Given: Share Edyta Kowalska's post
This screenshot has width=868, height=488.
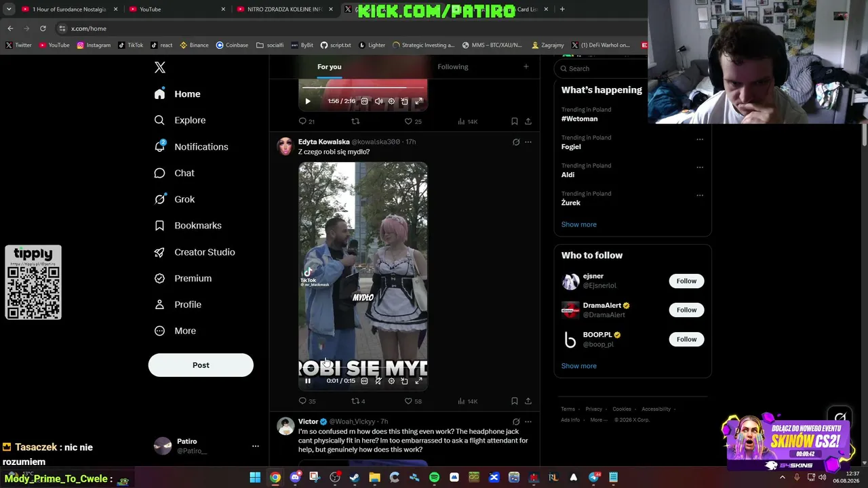Looking at the screenshot, I should (x=528, y=401).
